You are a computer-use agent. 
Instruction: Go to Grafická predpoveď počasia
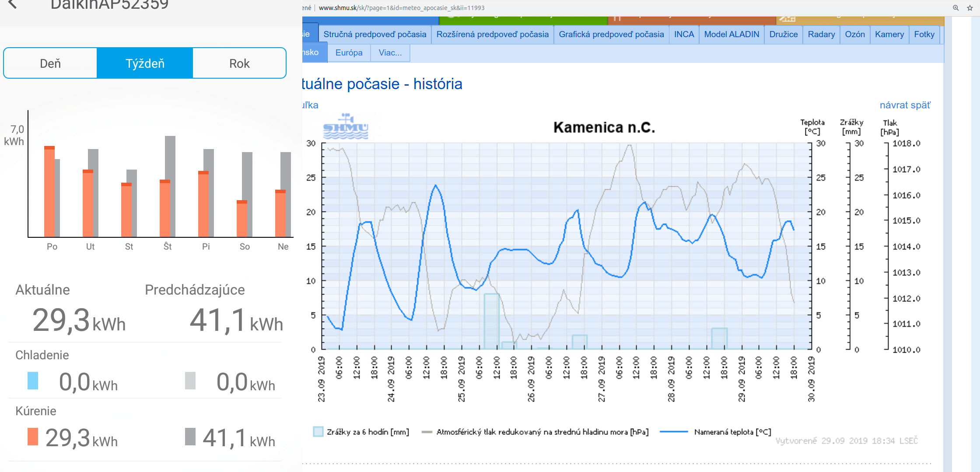611,34
